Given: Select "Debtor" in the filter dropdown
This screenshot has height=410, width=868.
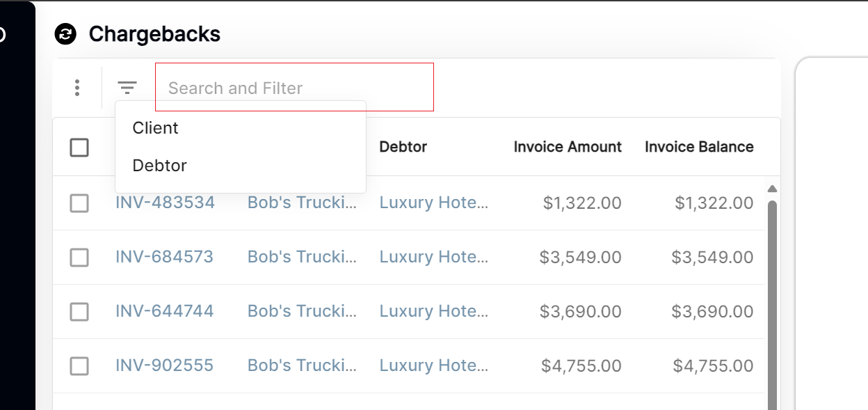Looking at the screenshot, I should click(159, 165).
